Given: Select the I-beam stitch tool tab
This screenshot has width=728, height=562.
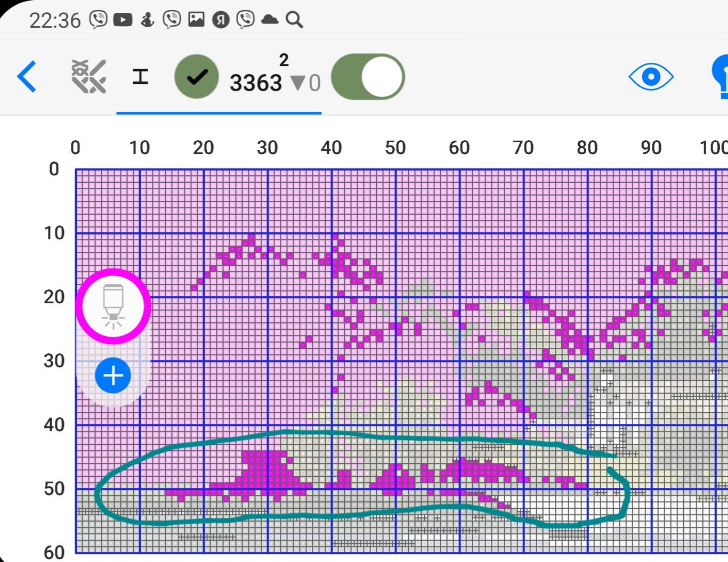Looking at the screenshot, I should (x=140, y=77).
